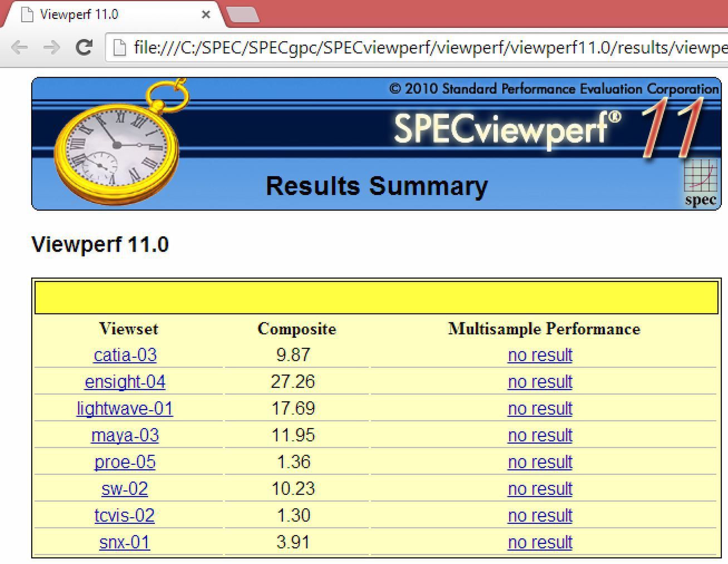This screenshot has width=728, height=564.
Task: Click the composite score 10.23
Action: point(294,489)
